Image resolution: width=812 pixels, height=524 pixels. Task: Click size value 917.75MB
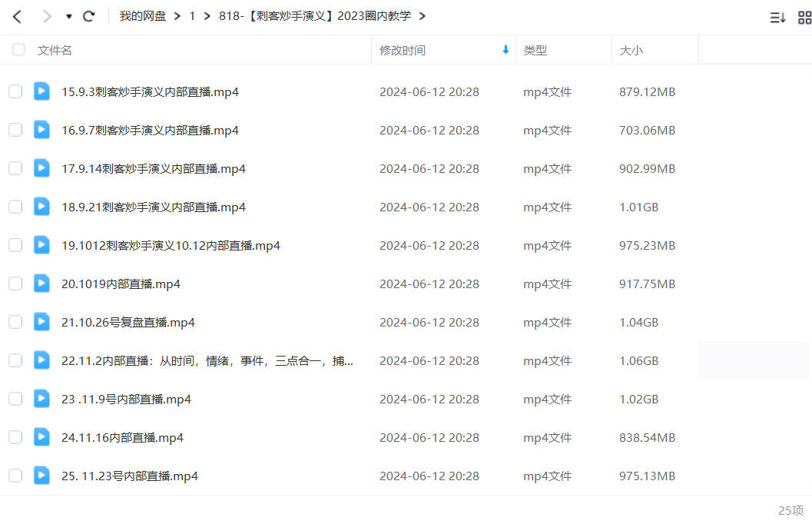click(x=648, y=284)
